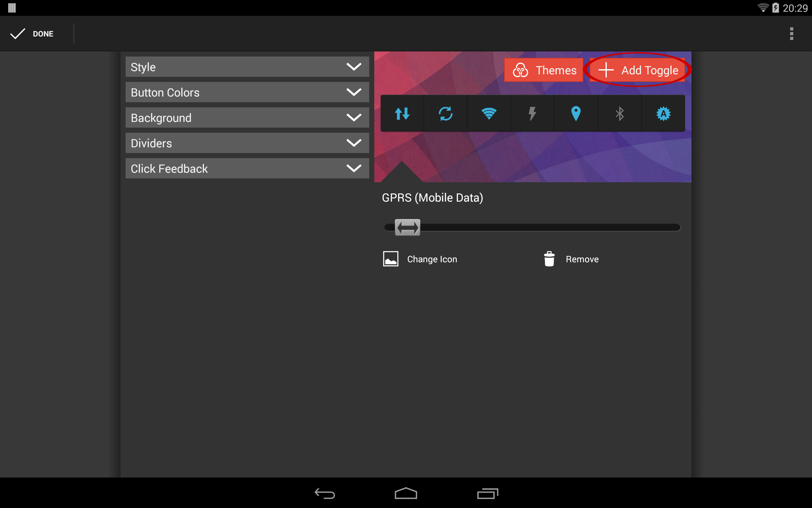812x508 pixels.
Task: Click Add Toggle label
Action: [650, 70]
